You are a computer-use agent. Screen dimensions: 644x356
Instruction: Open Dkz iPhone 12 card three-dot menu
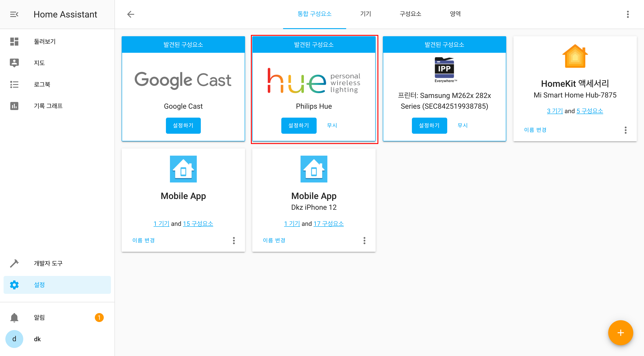(364, 240)
